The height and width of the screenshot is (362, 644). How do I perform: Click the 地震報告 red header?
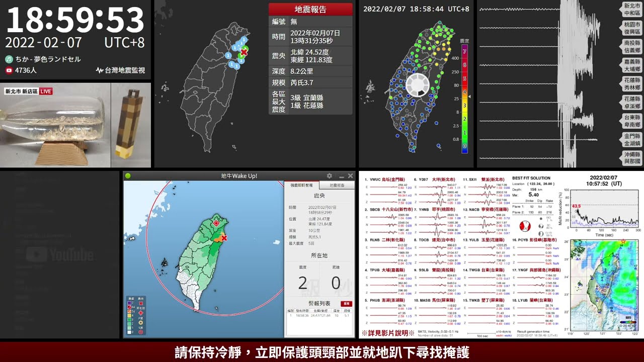(x=310, y=10)
